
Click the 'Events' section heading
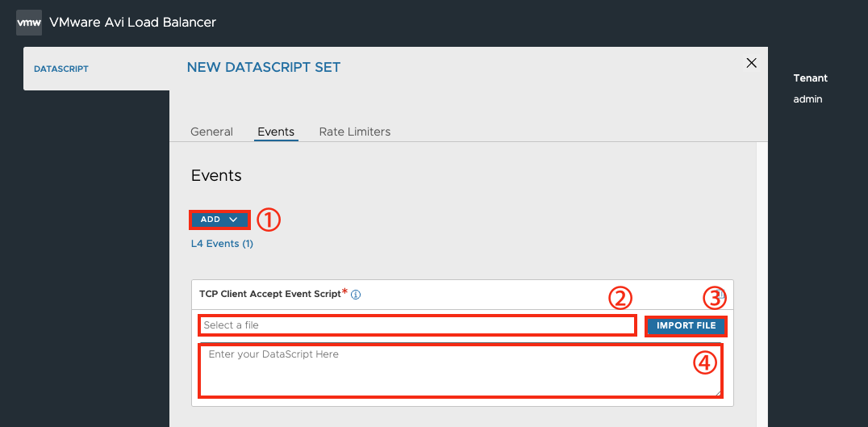point(216,176)
